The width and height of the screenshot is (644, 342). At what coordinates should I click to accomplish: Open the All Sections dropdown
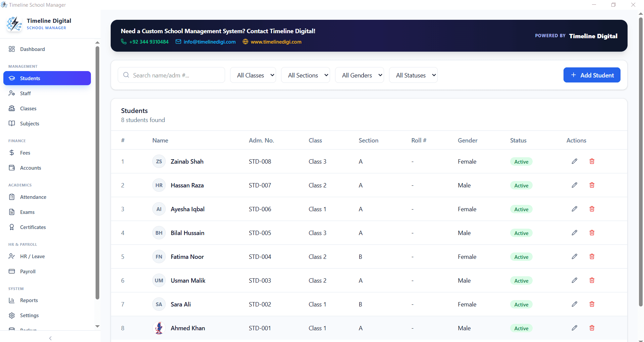[x=305, y=75]
